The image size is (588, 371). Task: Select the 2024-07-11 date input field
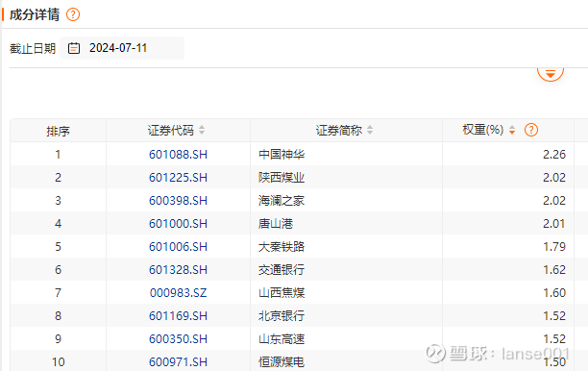click(122, 48)
